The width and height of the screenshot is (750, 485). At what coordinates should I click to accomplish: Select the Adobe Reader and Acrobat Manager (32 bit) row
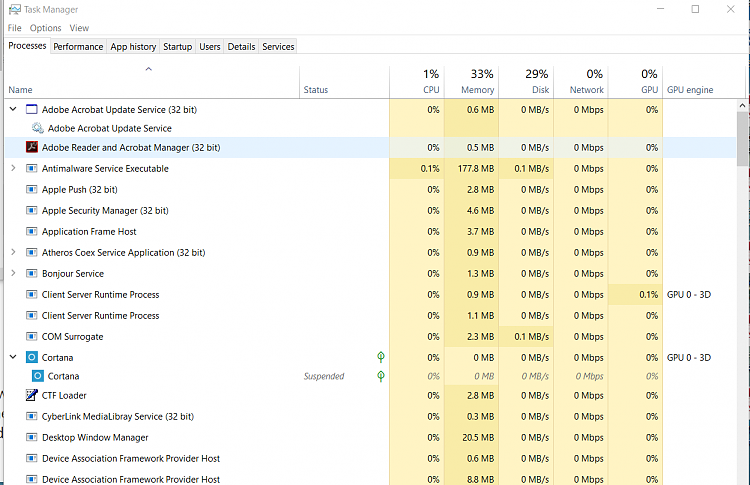[370, 147]
